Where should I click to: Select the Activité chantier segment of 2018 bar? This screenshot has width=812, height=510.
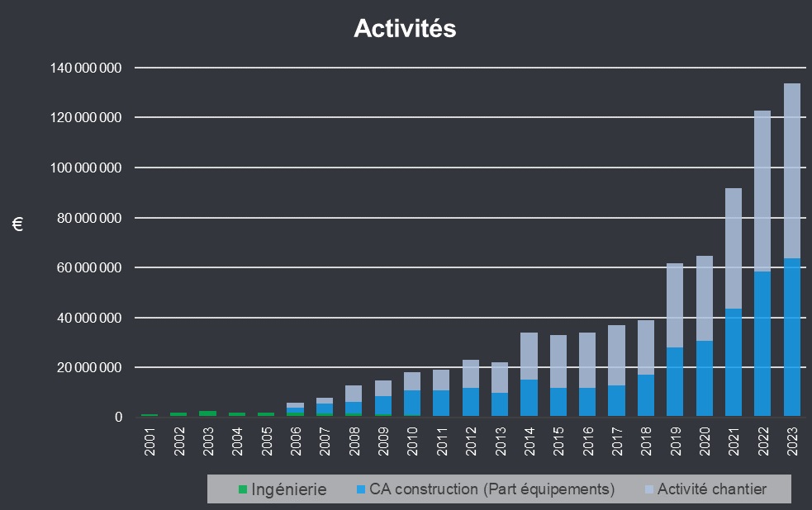coord(646,347)
